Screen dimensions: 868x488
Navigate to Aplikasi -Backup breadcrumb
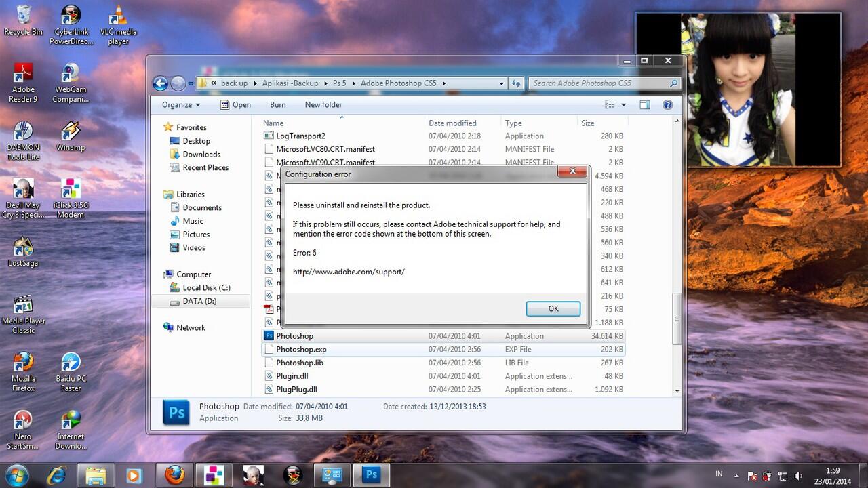tap(290, 83)
